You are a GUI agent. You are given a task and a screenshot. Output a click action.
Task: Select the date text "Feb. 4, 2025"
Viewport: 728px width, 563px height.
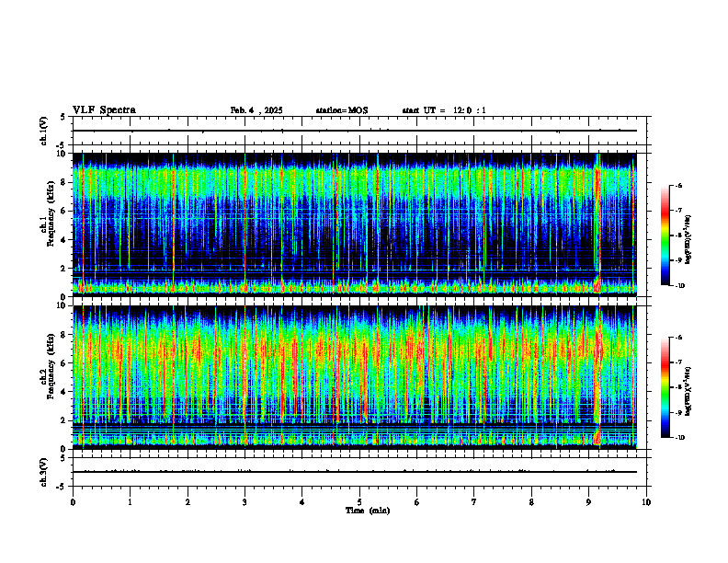(256, 110)
